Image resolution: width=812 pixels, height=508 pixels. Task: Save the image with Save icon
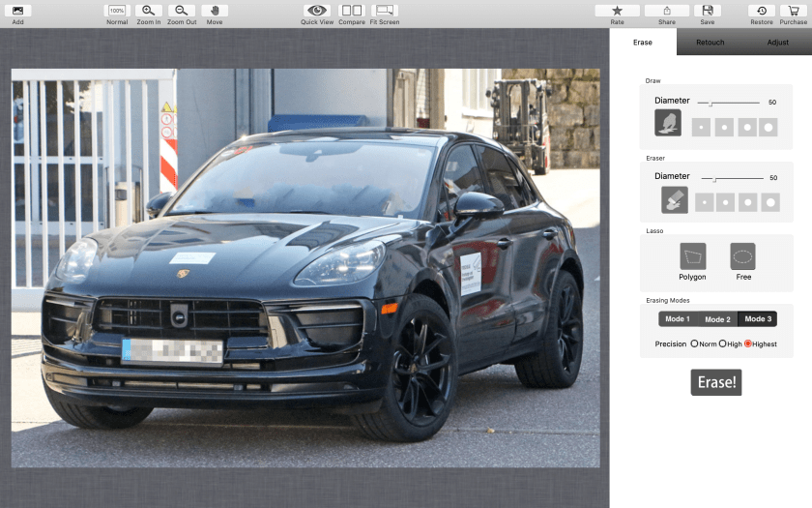(x=708, y=11)
